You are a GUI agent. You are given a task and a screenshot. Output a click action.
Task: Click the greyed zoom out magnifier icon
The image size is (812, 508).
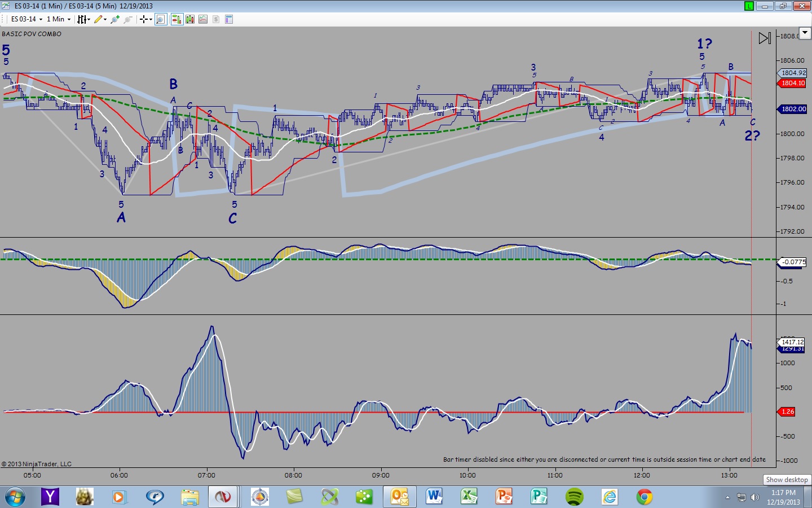(128, 19)
